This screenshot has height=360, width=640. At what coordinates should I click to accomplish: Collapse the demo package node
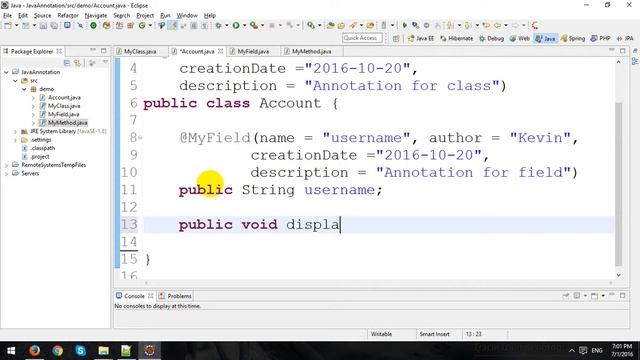tap(24, 89)
